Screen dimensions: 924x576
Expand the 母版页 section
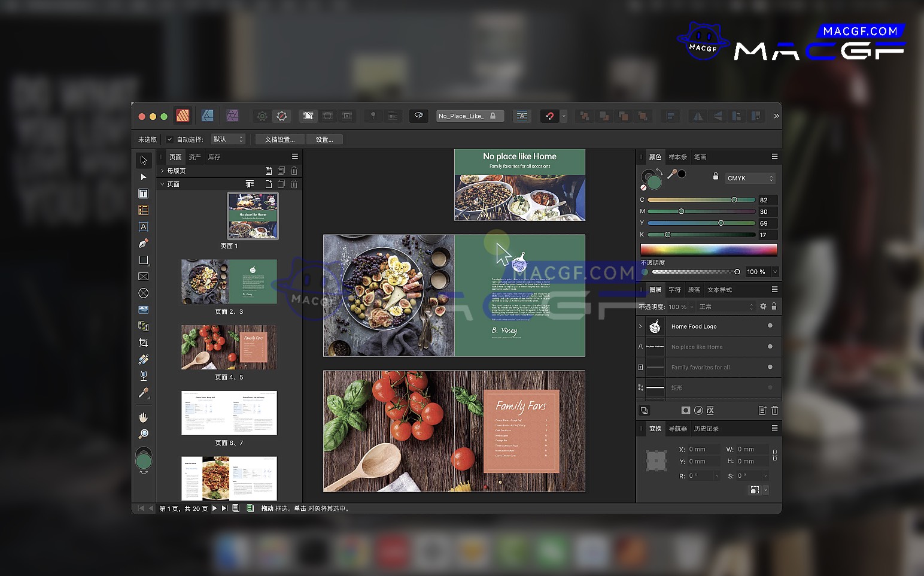click(162, 171)
